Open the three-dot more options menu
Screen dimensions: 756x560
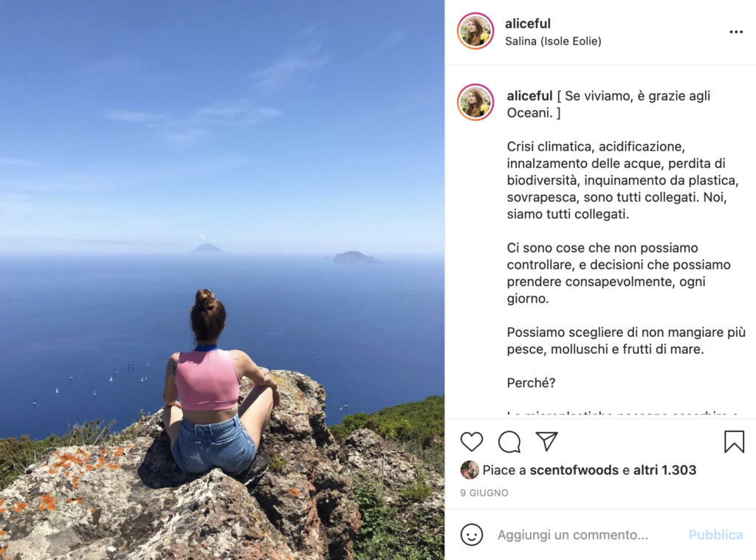tap(736, 32)
